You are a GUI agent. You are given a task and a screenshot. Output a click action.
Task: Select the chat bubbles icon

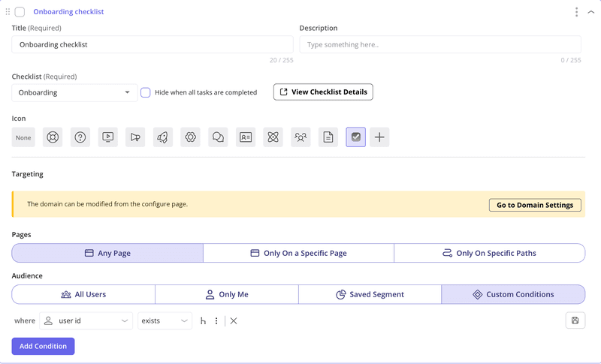point(218,137)
